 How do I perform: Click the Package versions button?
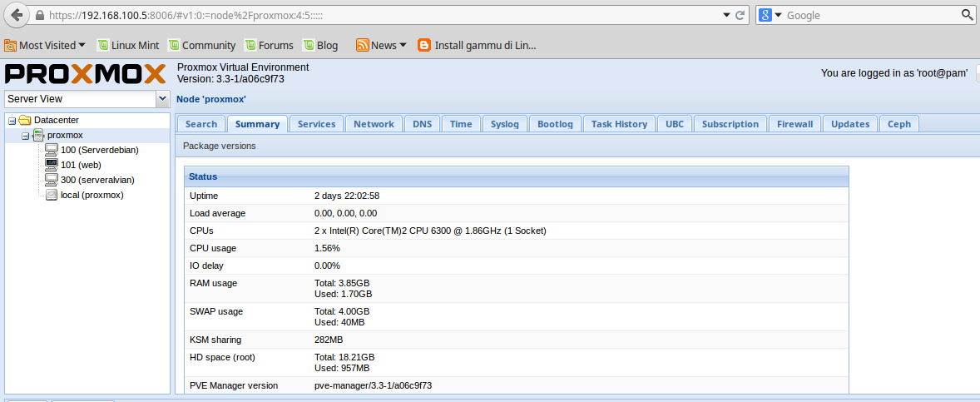[x=220, y=146]
